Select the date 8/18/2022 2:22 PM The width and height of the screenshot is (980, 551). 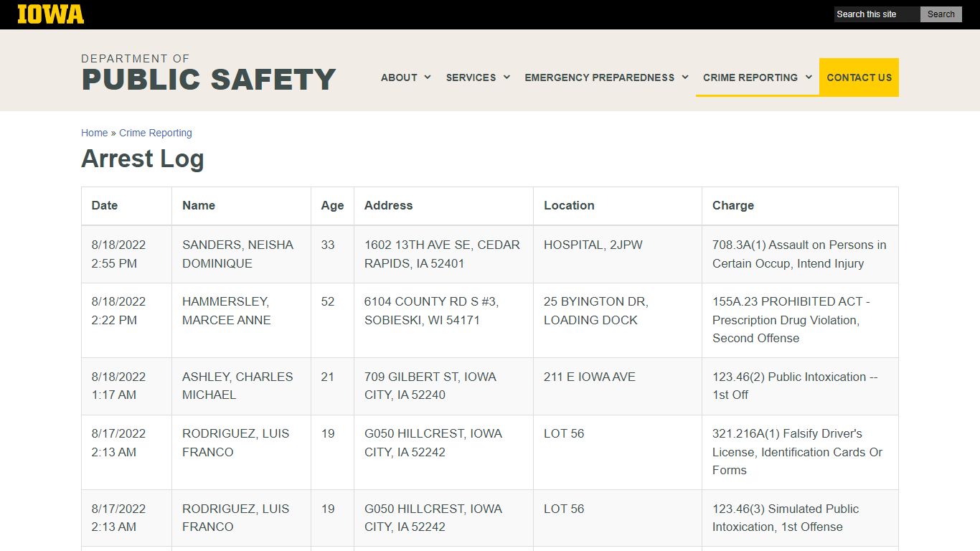click(118, 311)
